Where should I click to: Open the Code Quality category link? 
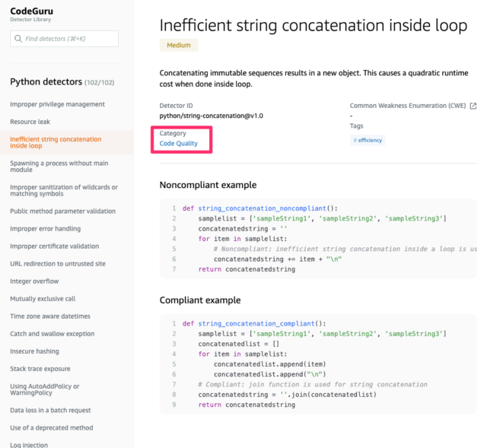[x=179, y=144]
